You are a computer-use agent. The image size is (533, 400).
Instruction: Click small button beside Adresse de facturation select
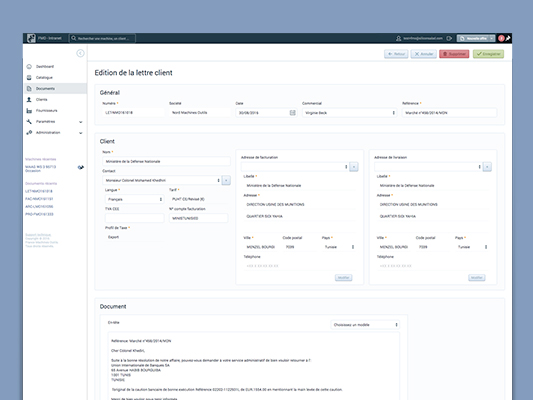pyautogui.click(x=354, y=167)
